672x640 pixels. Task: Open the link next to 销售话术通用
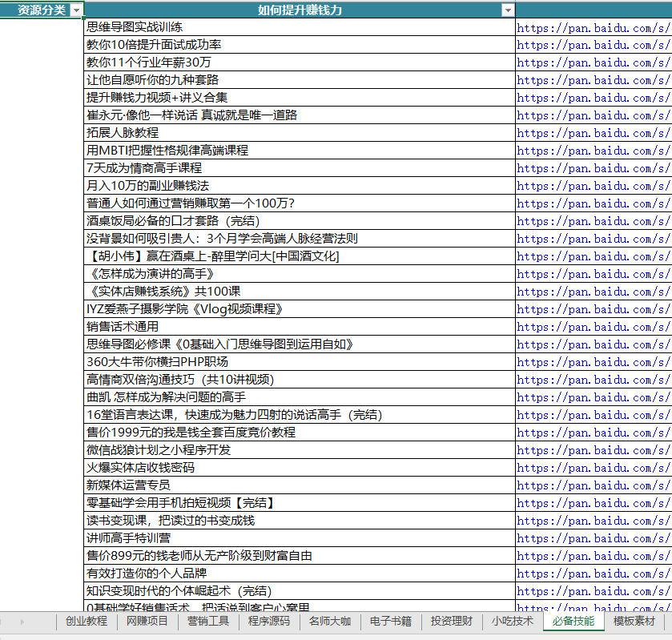[593, 327]
